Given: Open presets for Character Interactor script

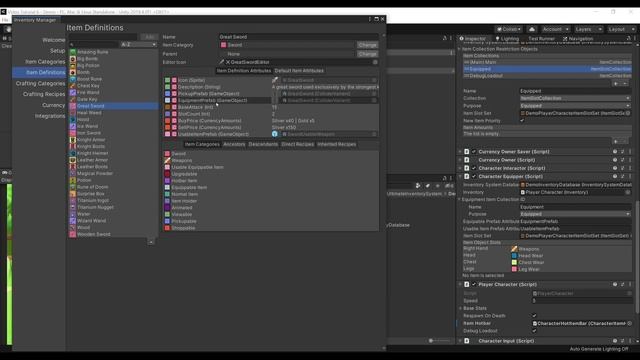Looking at the screenshot, I should pyautogui.click(x=622, y=168).
